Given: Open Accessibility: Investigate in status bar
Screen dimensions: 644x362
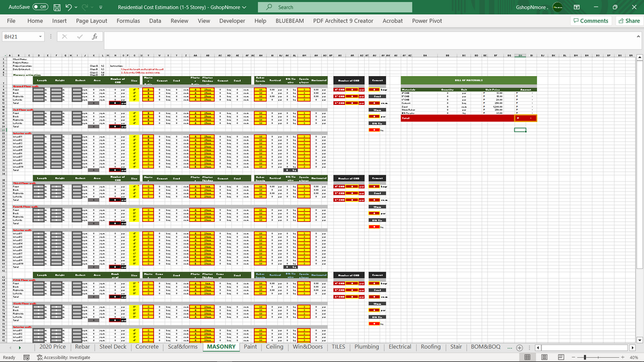Looking at the screenshot, I should coord(64,358).
